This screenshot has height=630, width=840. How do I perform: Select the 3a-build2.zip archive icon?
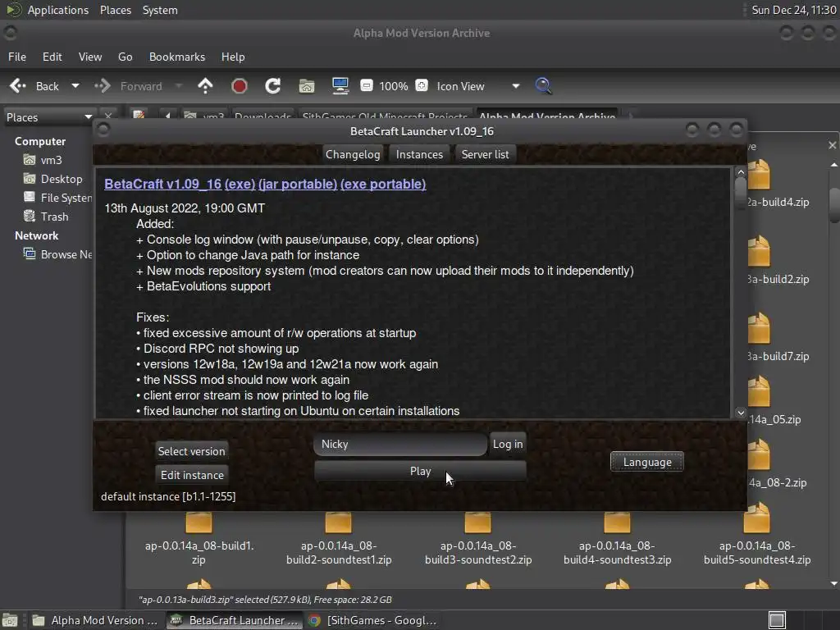click(760, 252)
